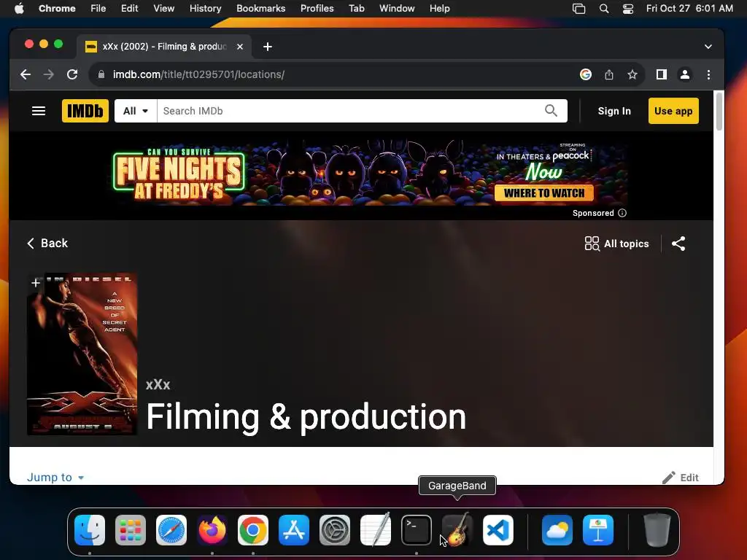The image size is (747, 560).
Task: Launch GarageBand from the Dock
Action: [x=457, y=529]
